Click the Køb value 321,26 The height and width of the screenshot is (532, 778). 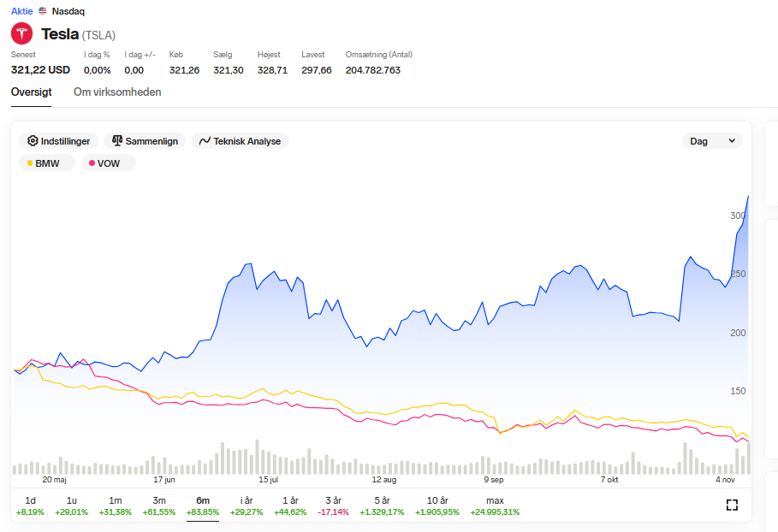(x=184, y=70)
